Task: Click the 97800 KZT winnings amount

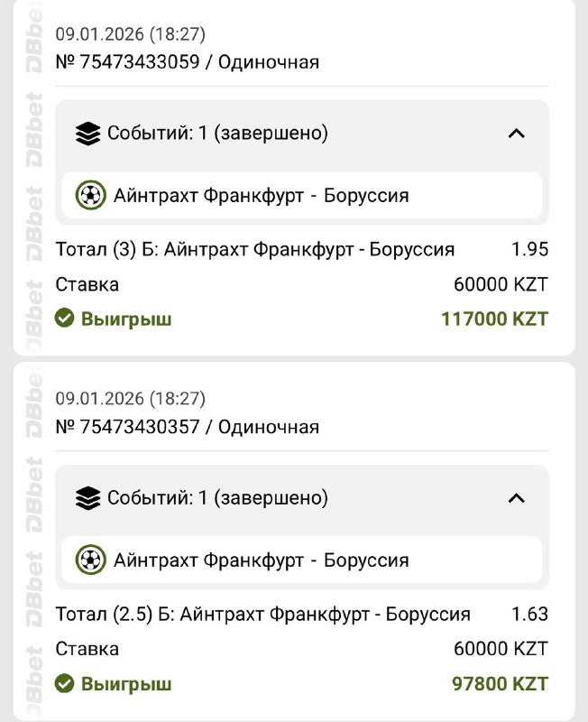Action: pyautogui.click(x=500, y=683)
